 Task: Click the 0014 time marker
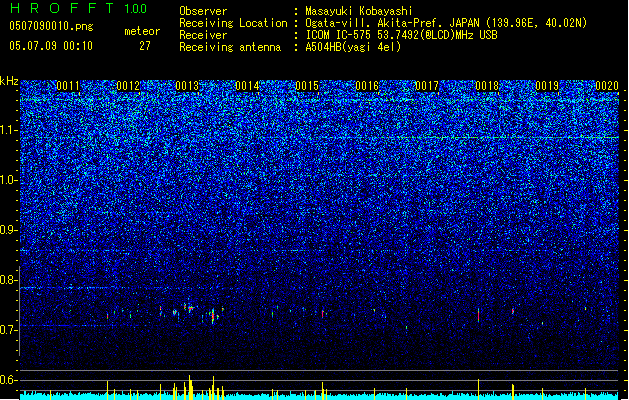click(247, 86)
